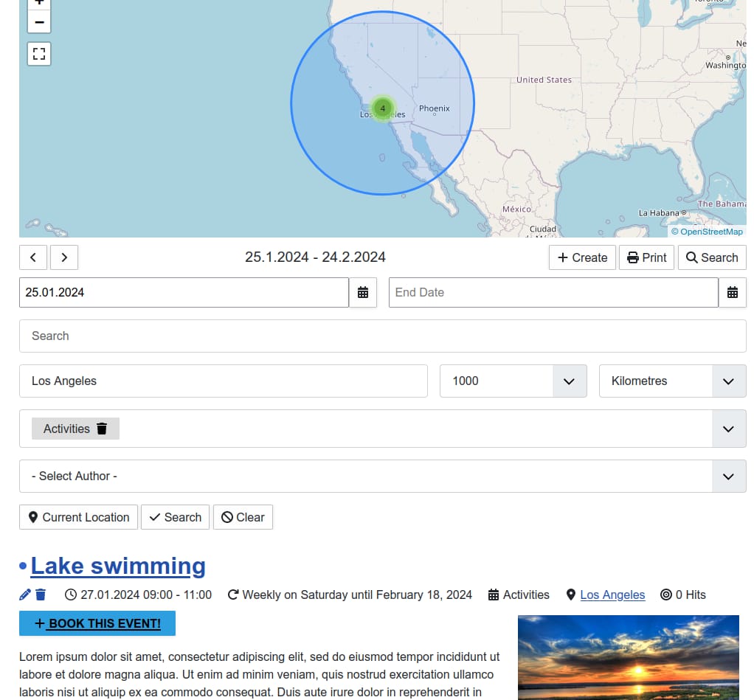Open end date calendar picker icon
The height and width of the screenshot is (700, 754).
(732, 293)
